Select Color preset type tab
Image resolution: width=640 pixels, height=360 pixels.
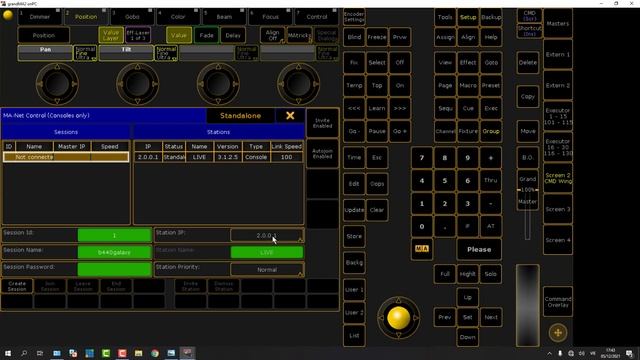click(178, 17)
